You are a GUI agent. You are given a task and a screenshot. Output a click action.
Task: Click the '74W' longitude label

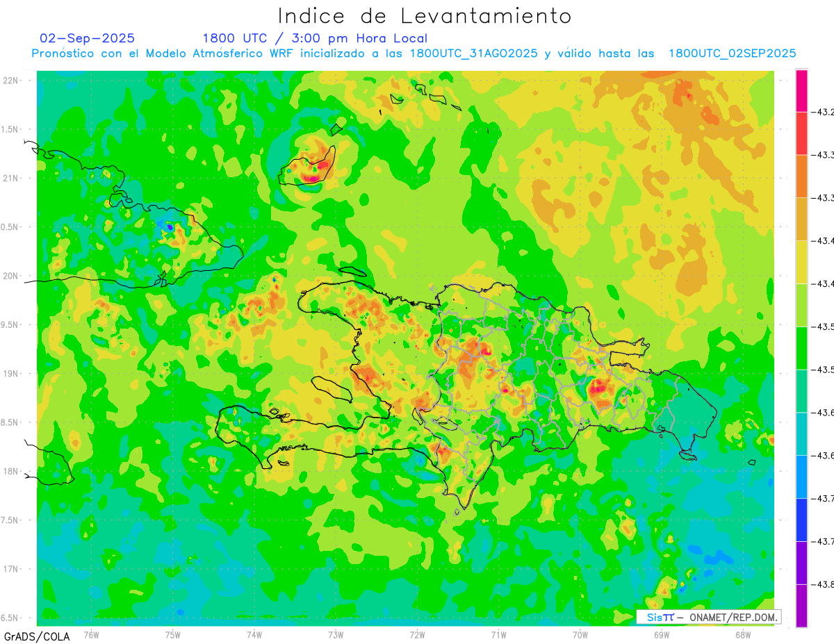[254, 634]
